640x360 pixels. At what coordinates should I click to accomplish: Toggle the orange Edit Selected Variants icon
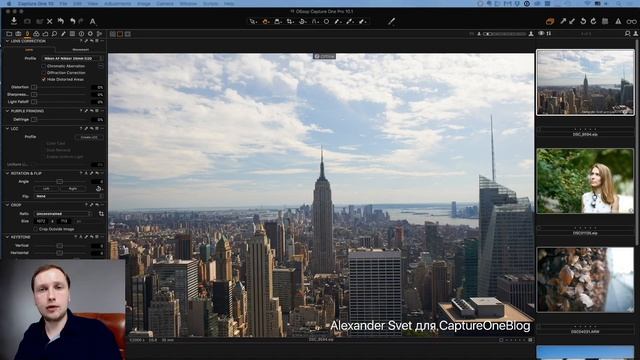(x=550, y=21)
